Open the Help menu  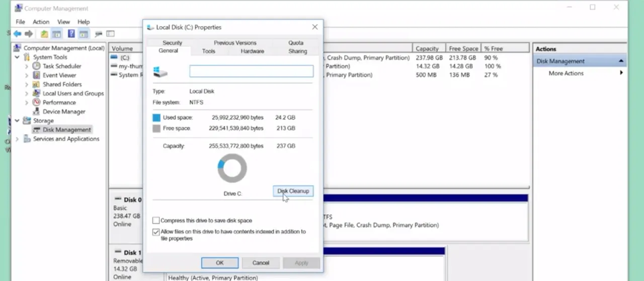pos(84,22)
